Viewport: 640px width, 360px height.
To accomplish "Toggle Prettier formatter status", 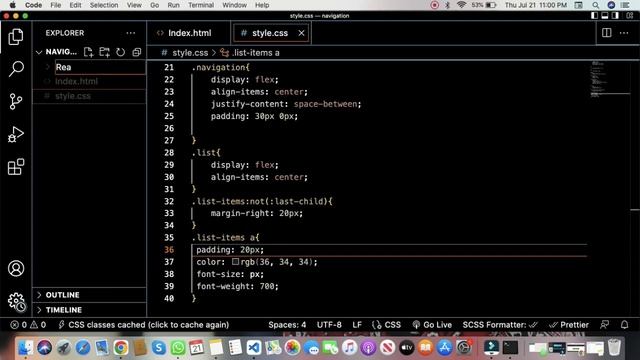I will pos(569,325).
